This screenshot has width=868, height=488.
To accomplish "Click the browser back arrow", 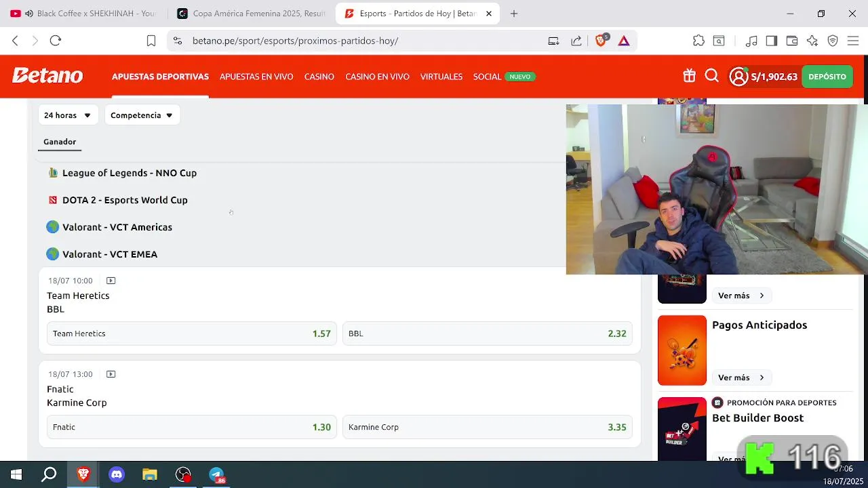I will 15,41.
